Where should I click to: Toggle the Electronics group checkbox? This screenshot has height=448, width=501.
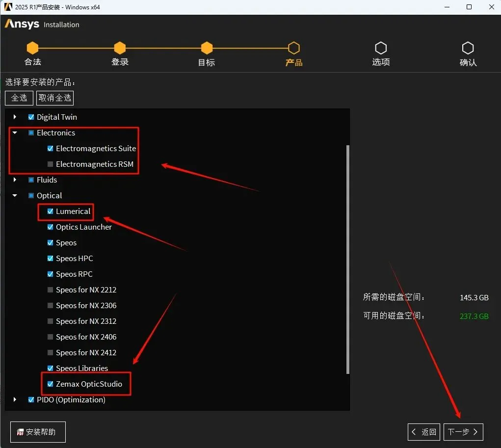(x=31, y=132)
